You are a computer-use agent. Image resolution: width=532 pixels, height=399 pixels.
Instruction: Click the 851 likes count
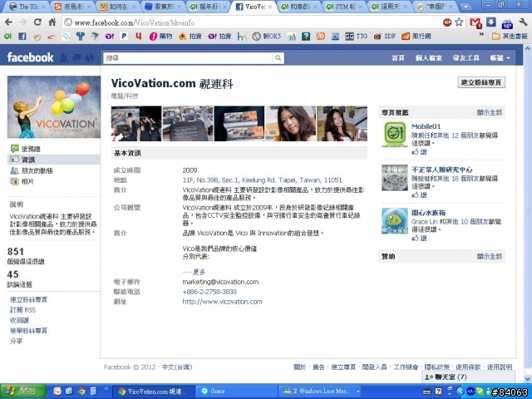[16, 251]
